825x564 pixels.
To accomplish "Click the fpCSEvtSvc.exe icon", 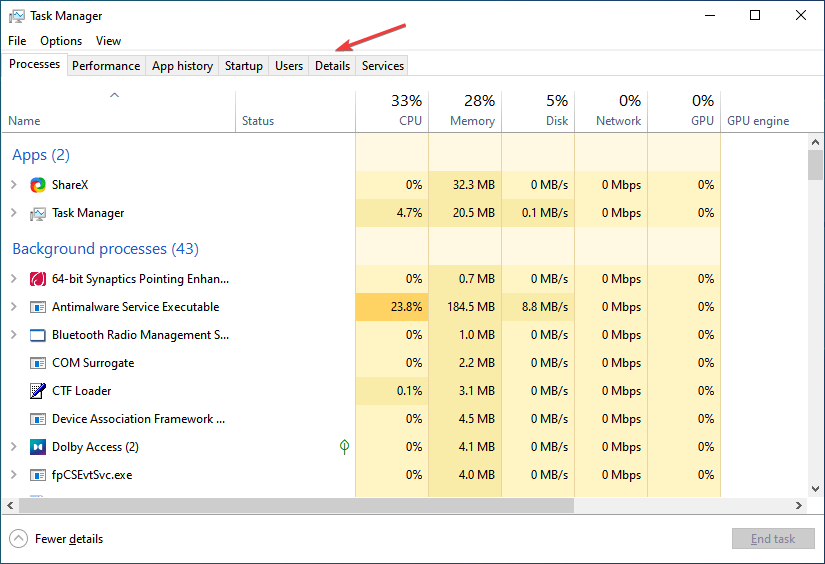I will tap(38, 475).
